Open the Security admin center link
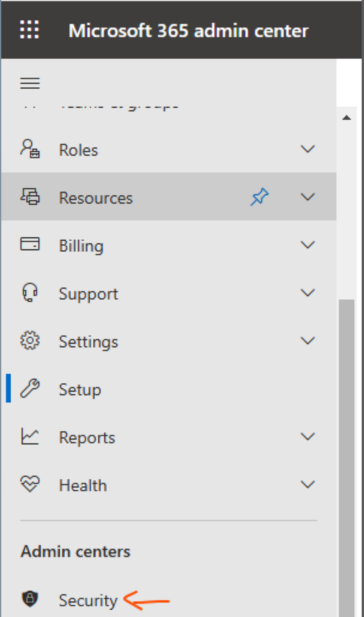The image size is (364, 617). pyautogui.click(x=88, y=600)
